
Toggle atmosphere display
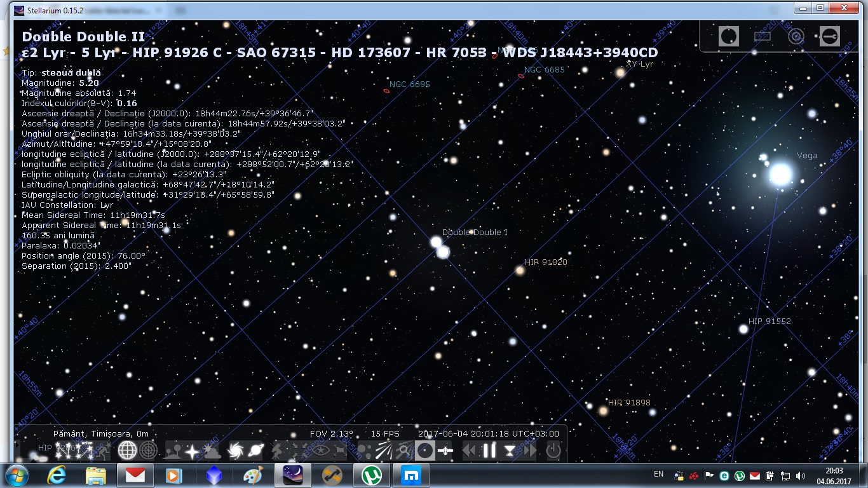(211, 451)
